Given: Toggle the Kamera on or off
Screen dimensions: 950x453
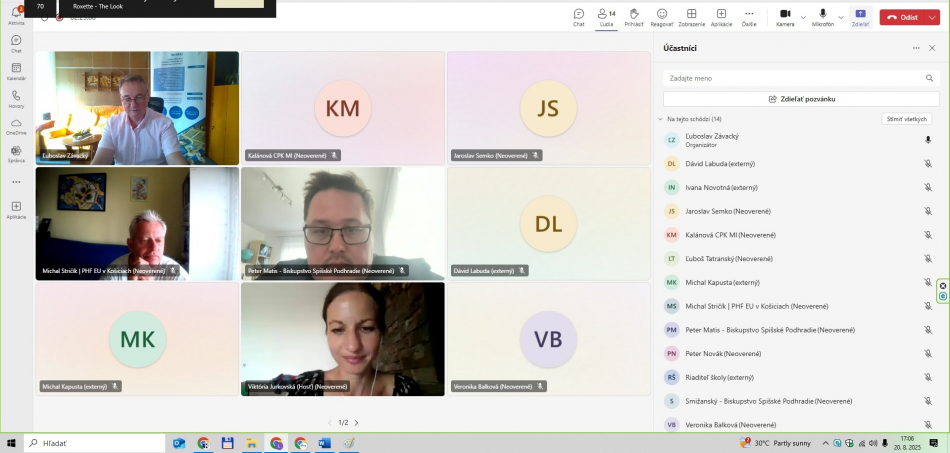Looking at the screenshot, I should coord(785,17).
